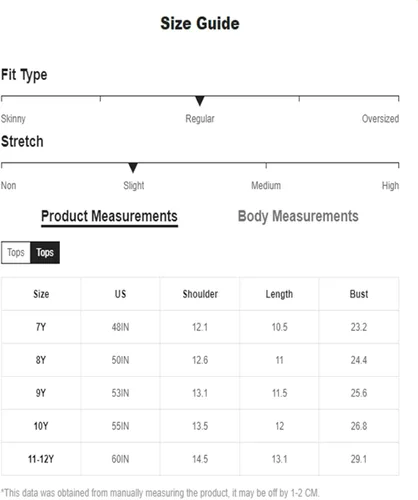Image resolution: width=418 pixels, height=500 pixels.
Task: Click the US column header
Action: 120,294
